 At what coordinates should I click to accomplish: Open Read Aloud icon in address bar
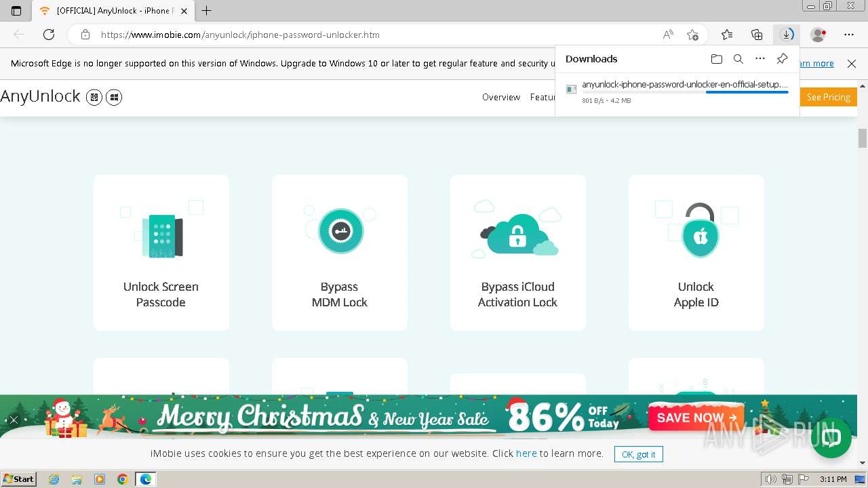[x=668, y=35]
